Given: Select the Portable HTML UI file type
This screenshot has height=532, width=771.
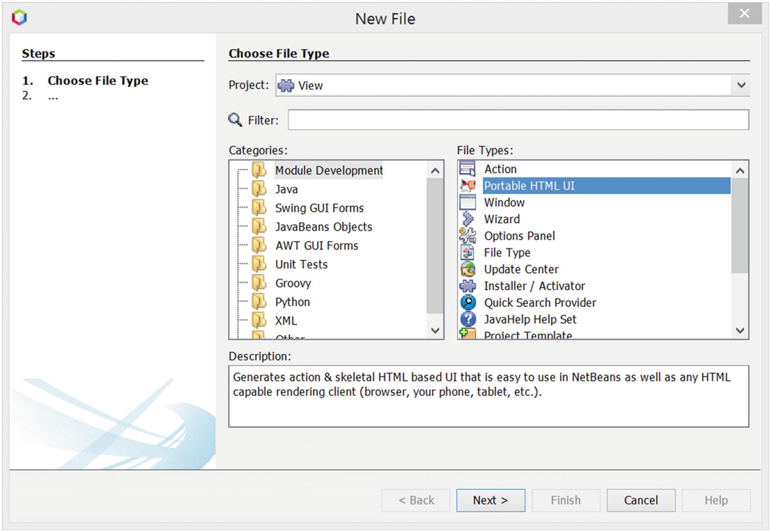Looking at the screenshot, I should click(607, 185).
